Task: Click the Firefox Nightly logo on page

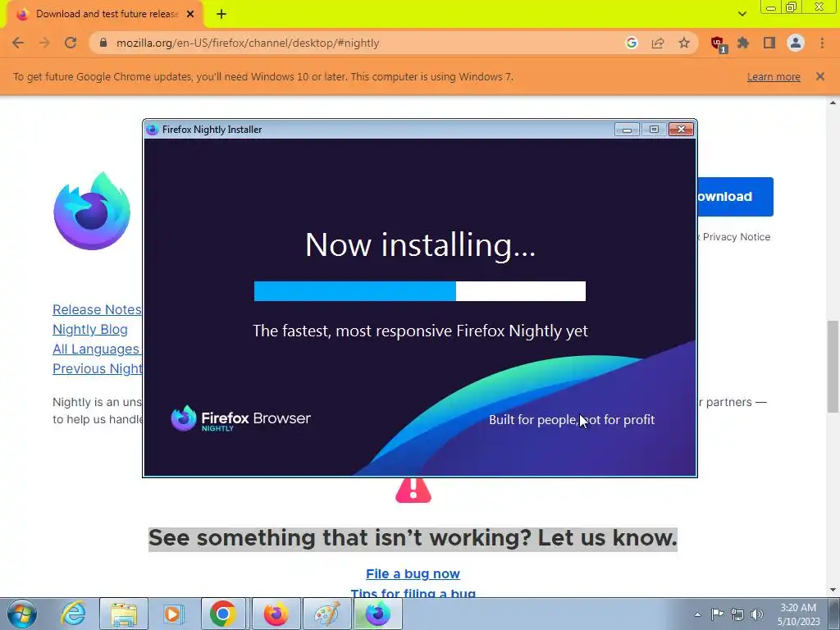Action: pyautogui.click(x=92, y=211)
